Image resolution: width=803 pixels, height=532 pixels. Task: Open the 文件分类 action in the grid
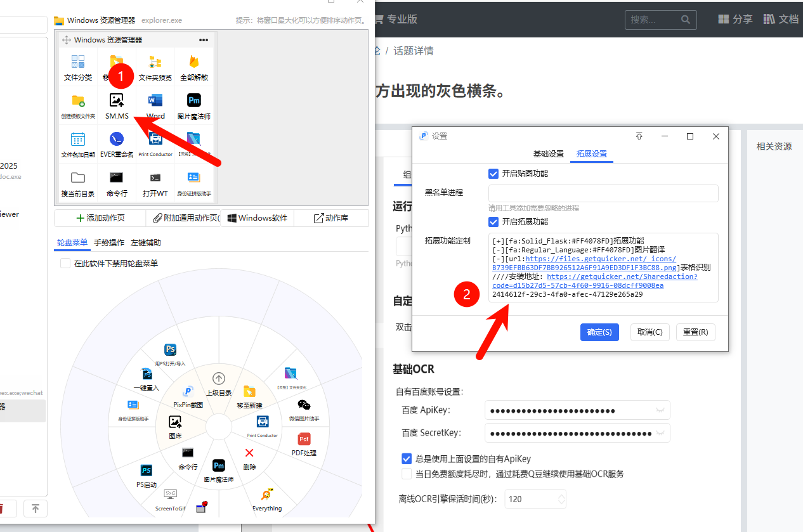pyautogui.click(x=78, y=68)
